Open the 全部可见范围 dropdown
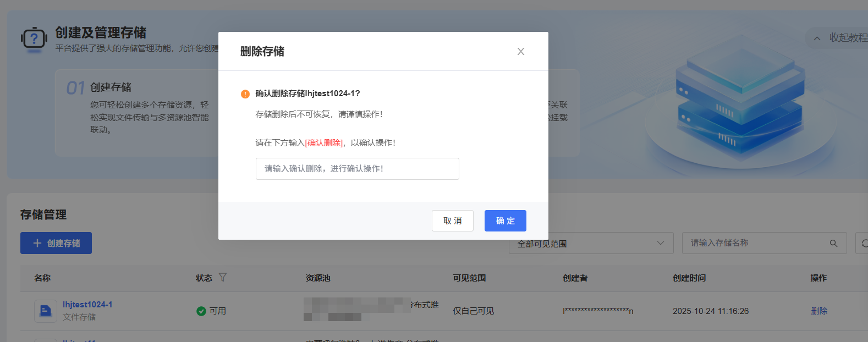This screenshot has width=868, height=342. 591,243
